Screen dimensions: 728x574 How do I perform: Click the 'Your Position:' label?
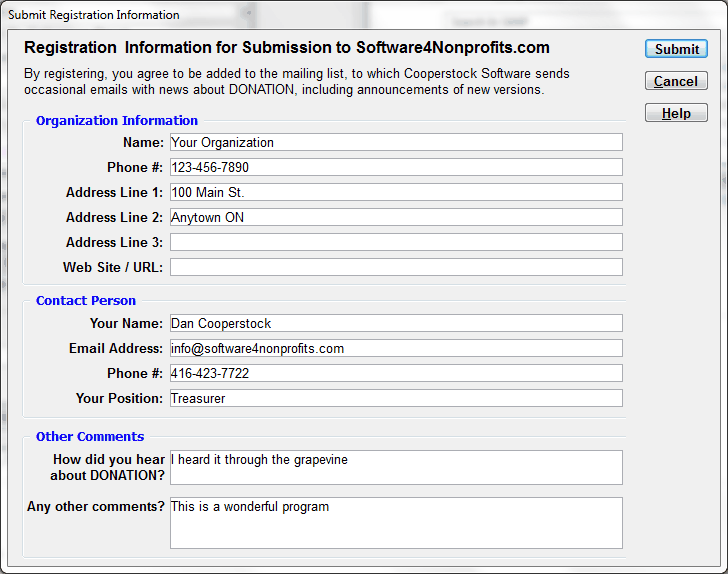[x=119, y=398]
